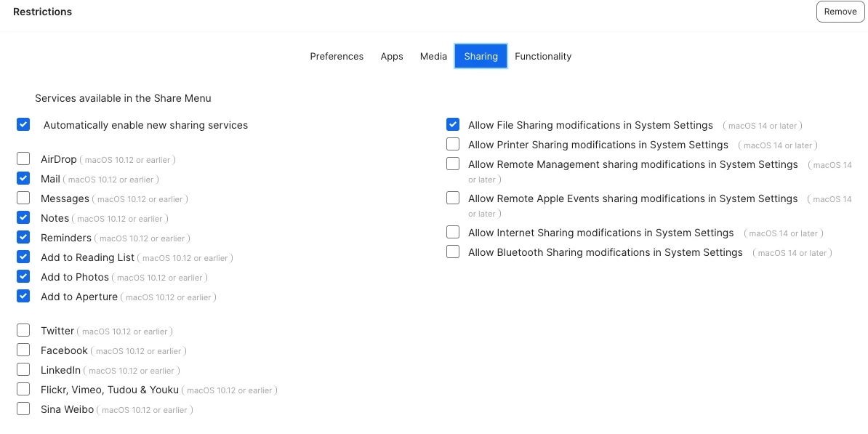868x434 pixels.
Task: Toggle the Reminders checkbox off
Action: coord(23,238)
